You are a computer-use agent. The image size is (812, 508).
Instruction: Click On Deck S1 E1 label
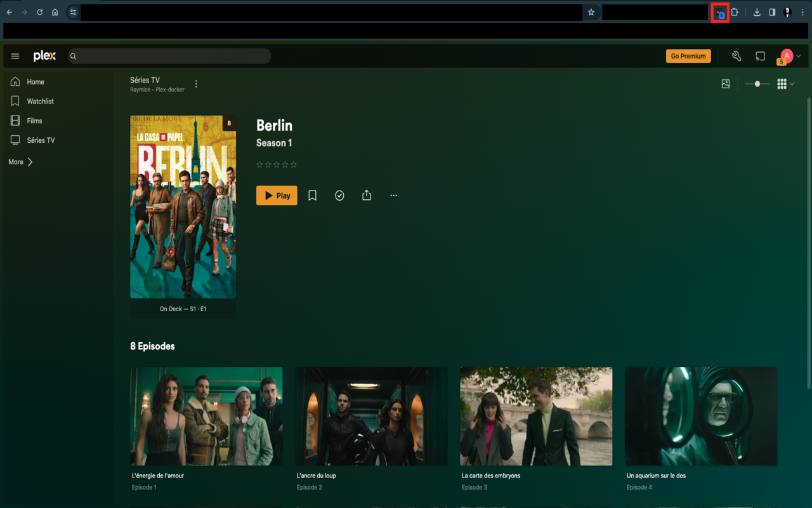(183, 309)
